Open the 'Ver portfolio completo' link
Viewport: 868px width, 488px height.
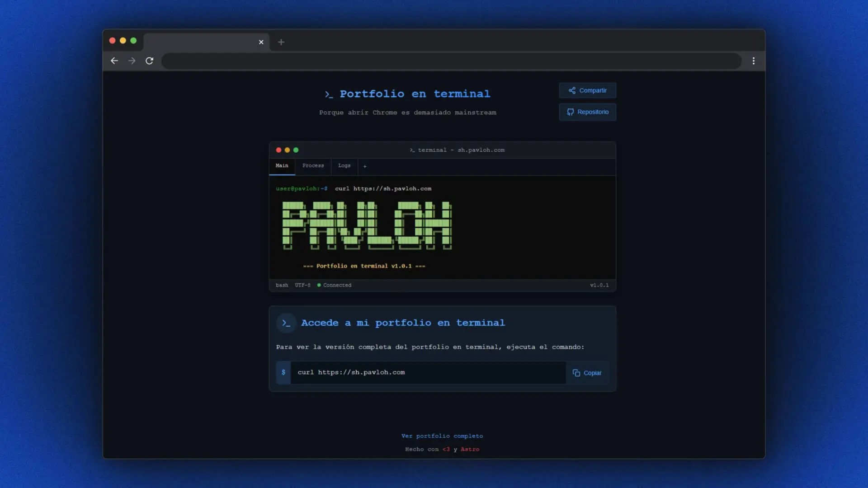point(442,436)
